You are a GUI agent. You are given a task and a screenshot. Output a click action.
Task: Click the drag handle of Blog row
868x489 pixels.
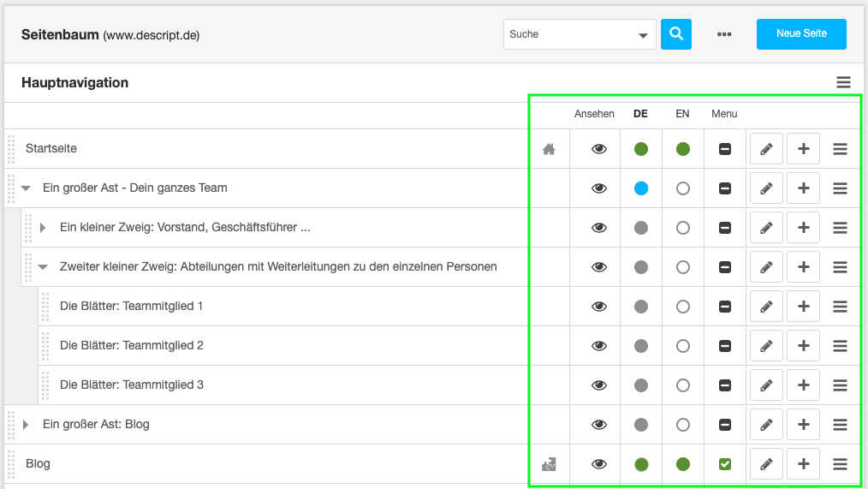point(11,464)
